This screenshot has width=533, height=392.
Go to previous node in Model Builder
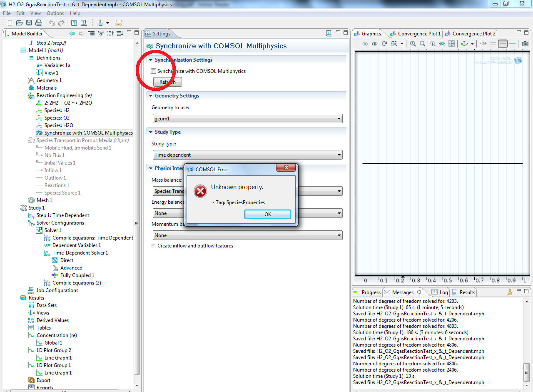tap(72, 33)
